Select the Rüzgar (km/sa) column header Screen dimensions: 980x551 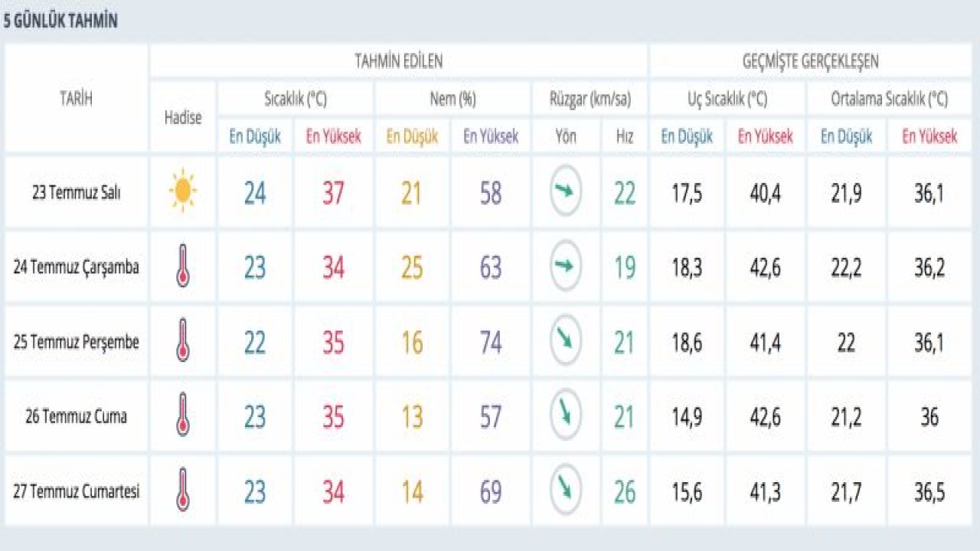[x=590, y=99]
